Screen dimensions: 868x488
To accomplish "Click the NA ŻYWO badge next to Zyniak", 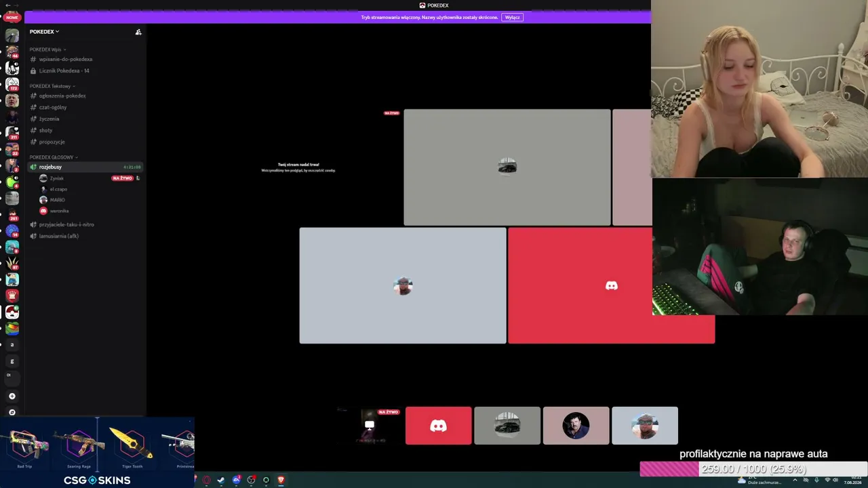I will pyautogui.click(x=122, y=178).
